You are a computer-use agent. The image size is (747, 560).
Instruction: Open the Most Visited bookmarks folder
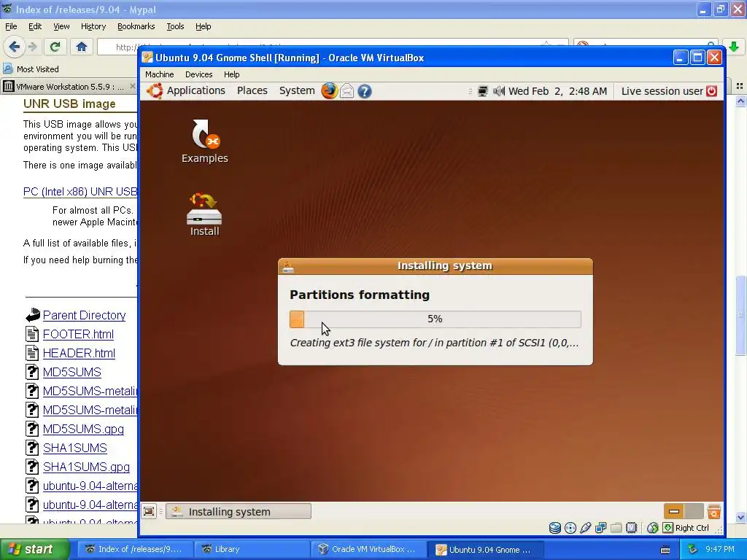coord(31,69)
